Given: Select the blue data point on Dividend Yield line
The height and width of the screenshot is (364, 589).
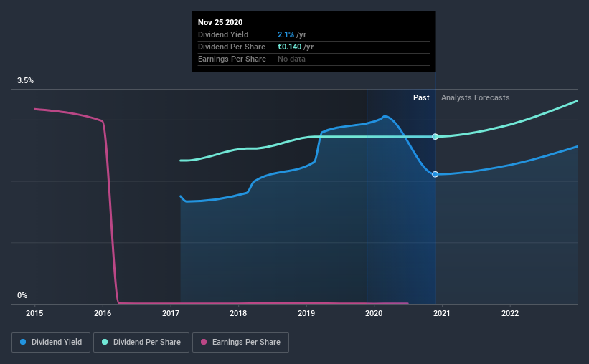Looking at the screenshot, I should click(435, 175).
